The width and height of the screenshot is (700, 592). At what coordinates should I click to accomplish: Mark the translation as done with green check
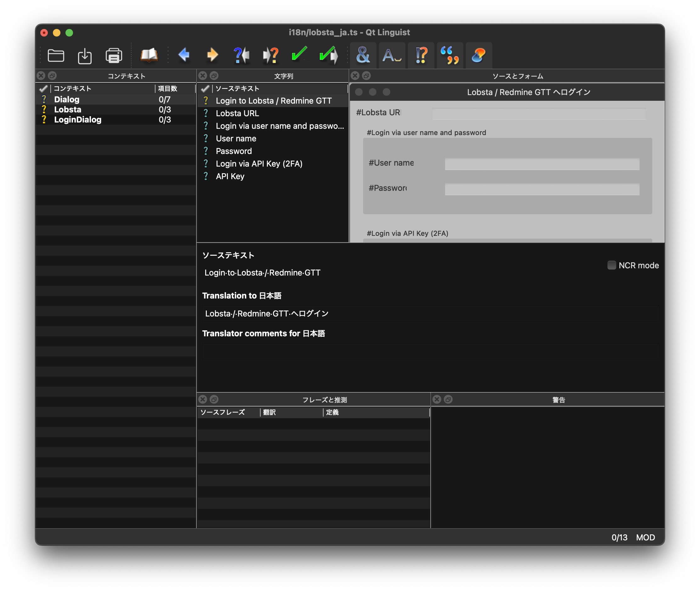(299, 54)
